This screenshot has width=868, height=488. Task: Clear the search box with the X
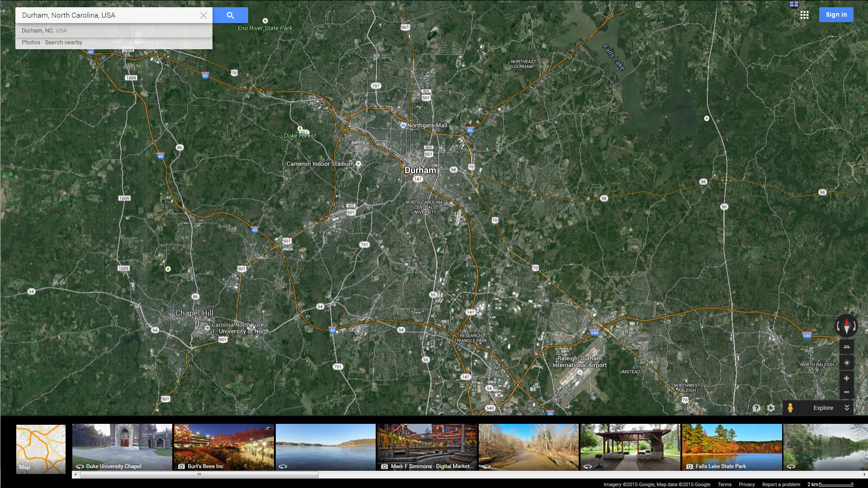(x=203, y=15)
